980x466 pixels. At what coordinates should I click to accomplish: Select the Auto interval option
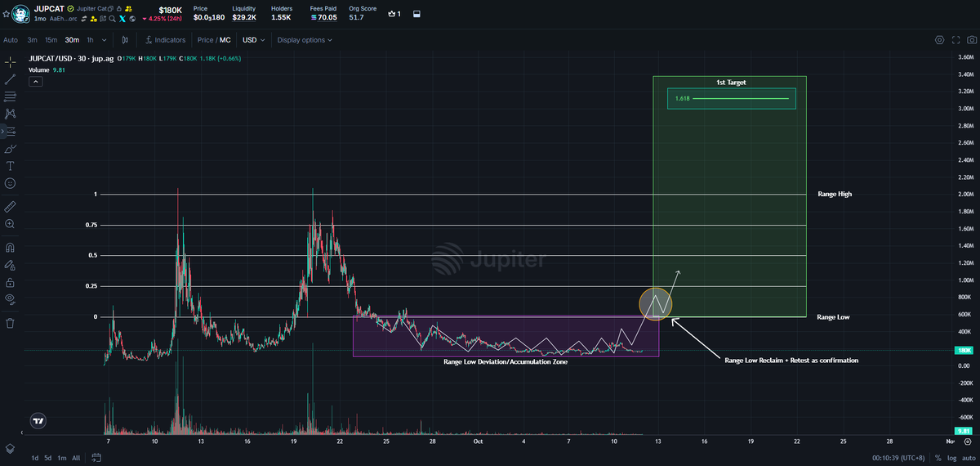click(x=11, y=40)
